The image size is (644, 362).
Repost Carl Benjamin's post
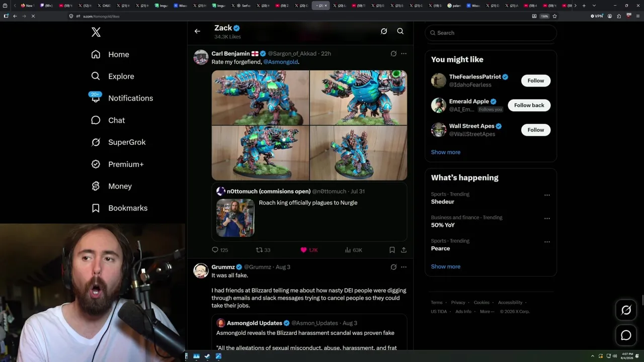coord(263,250)
